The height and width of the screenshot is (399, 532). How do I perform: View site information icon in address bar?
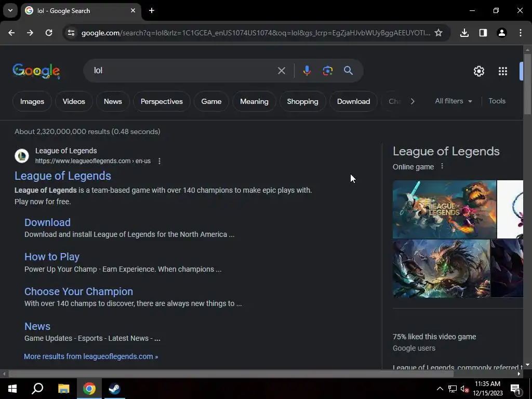pos(71,33)
